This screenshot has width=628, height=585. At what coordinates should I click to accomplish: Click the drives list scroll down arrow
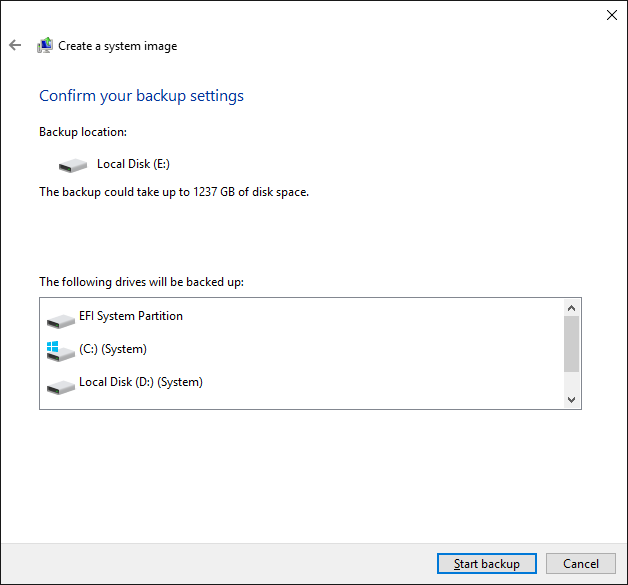click(x=572, y=400)
